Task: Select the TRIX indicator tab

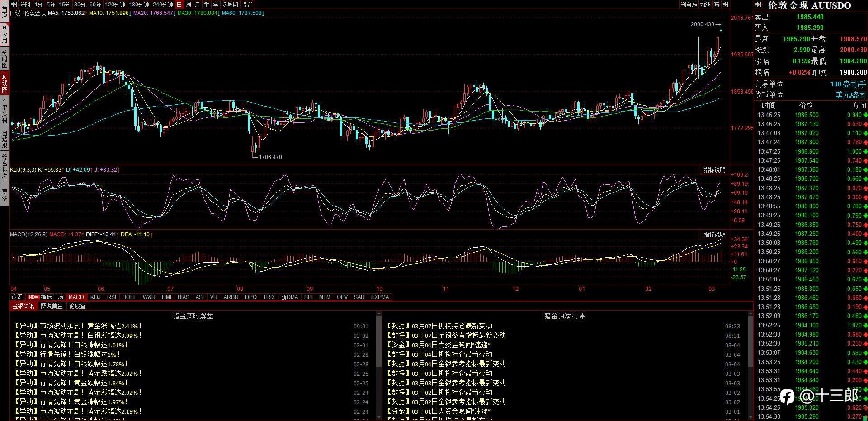Action: tap(269, 297)
